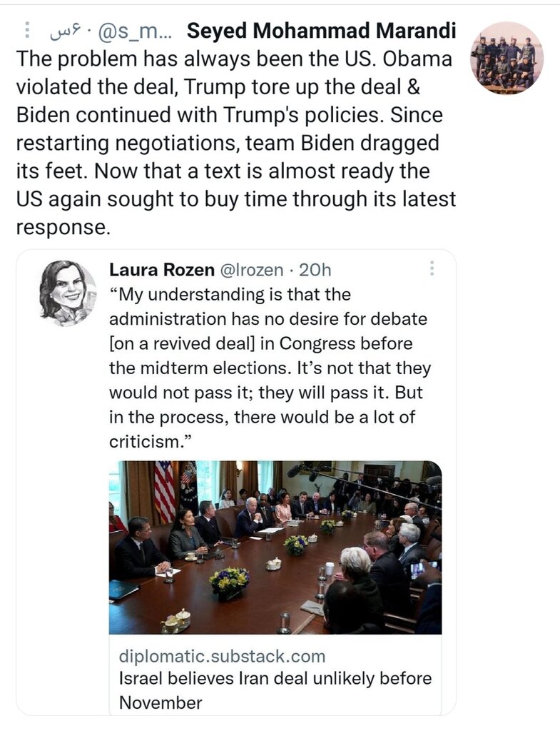Click the Seyed Mohammad Marandi display name
Image resolution: width=560 pixels, height=731 pixels.
320,31
